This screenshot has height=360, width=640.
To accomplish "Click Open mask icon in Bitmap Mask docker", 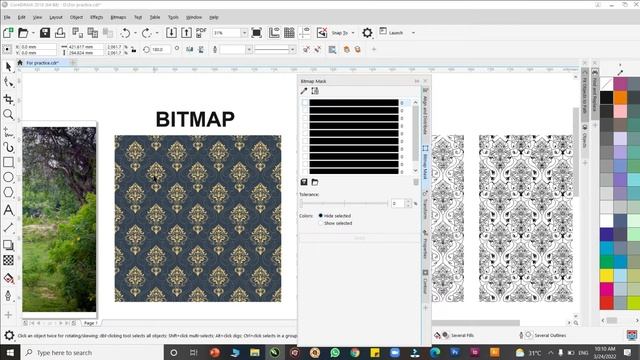I will coord(315,182).
